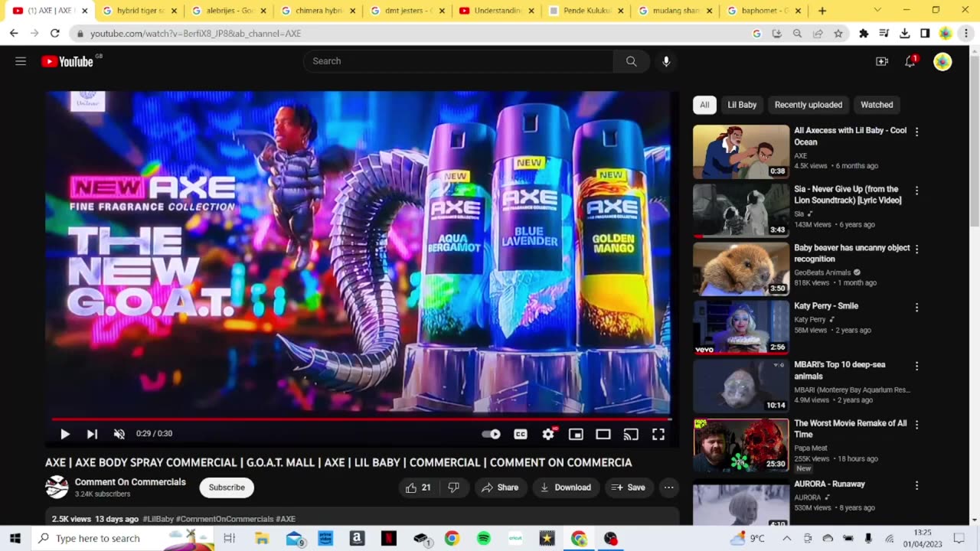Open Spotify from taskbar

484,539
